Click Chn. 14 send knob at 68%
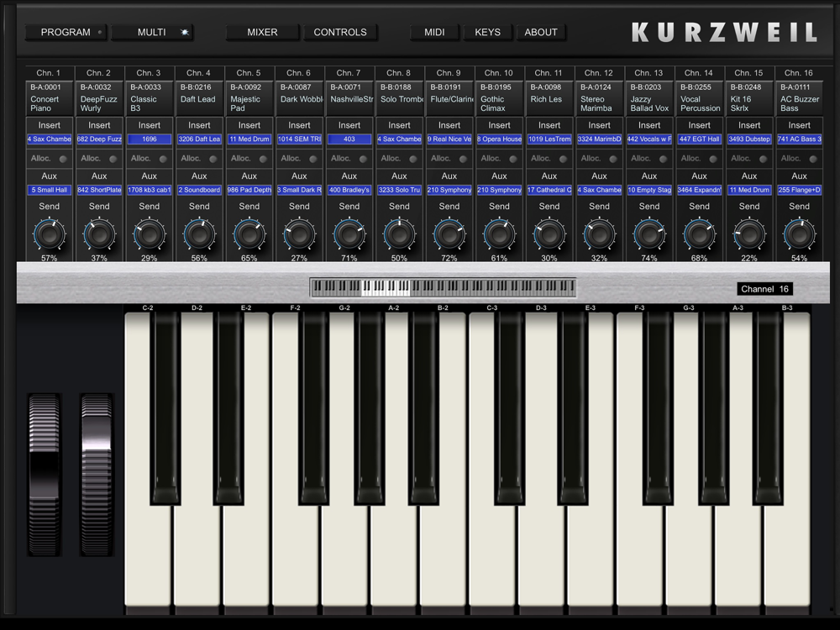This screenshot has height=630, width=840. (x=699, y=234)
